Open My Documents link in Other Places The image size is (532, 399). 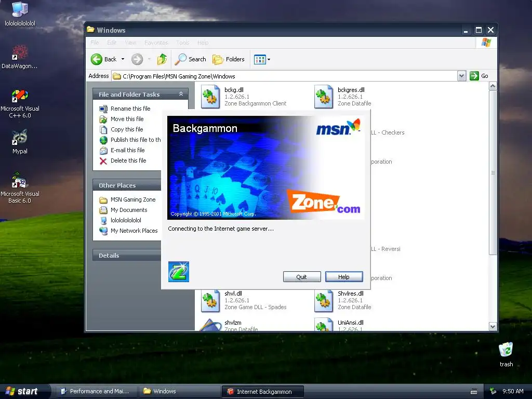129,210
